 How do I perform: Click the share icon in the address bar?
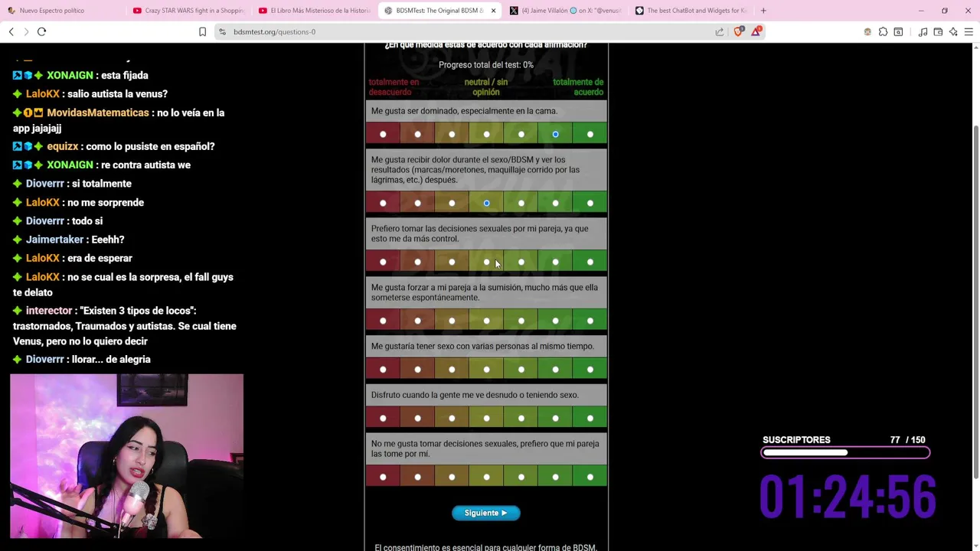(720, 31)
